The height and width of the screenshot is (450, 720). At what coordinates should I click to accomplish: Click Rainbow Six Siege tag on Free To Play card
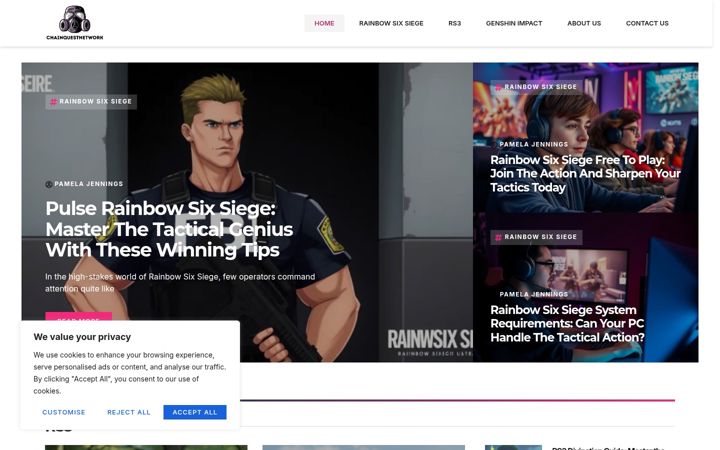(536, 87)
